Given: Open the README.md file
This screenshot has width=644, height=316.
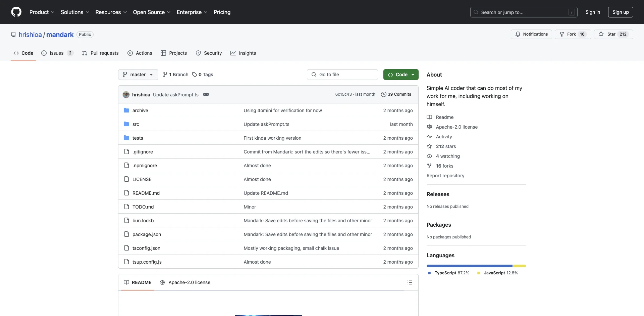Looking at the screenshot, I should [x=146, y=193].
